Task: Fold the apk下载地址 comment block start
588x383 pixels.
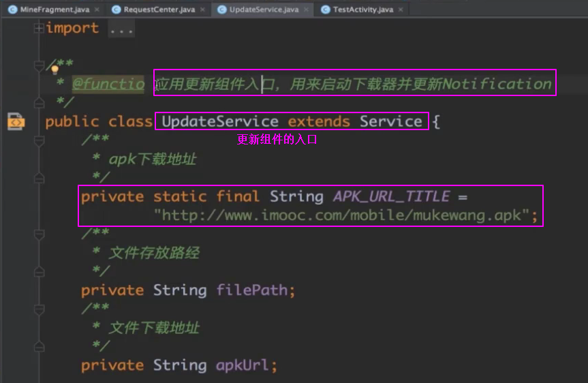Action: click(x=39, y=141)
